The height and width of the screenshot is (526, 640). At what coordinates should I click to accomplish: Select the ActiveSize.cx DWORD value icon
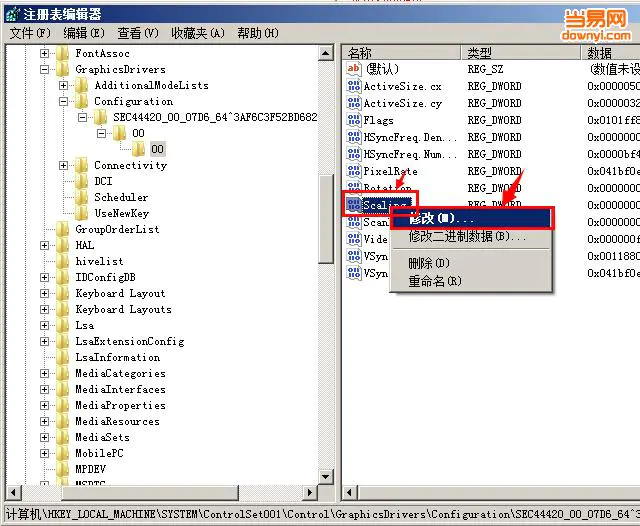353,86
